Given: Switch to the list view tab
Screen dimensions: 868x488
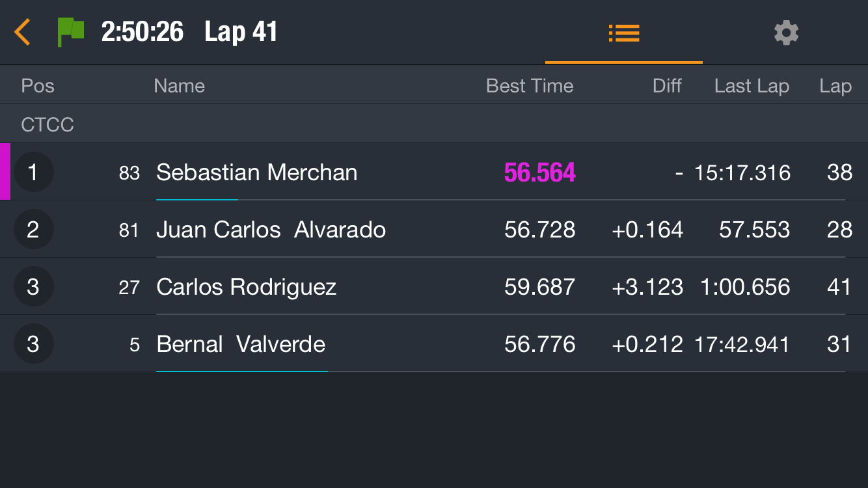Looking at the screenshot, I should [x=624, y=33].
